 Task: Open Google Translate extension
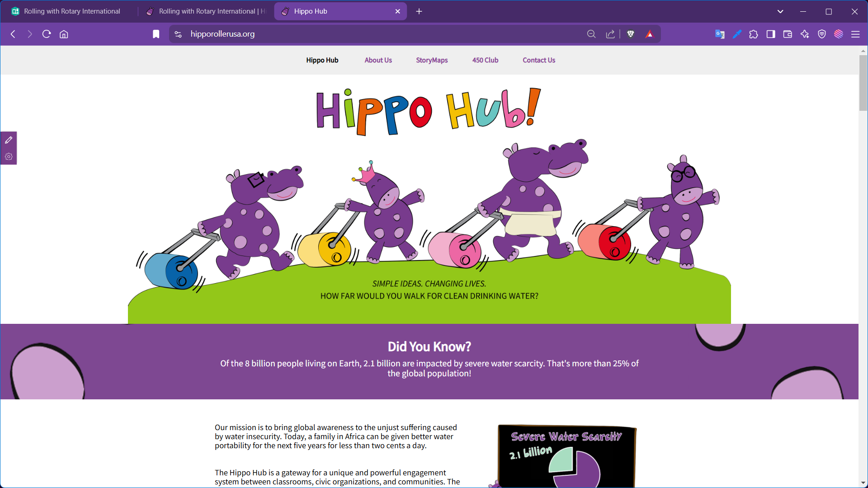tap(720, 34)
